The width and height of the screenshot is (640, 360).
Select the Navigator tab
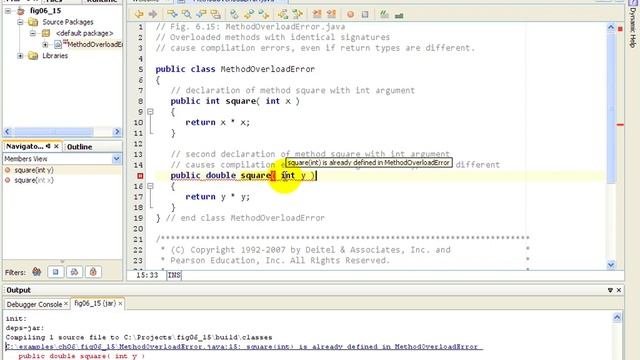[24, 146]
